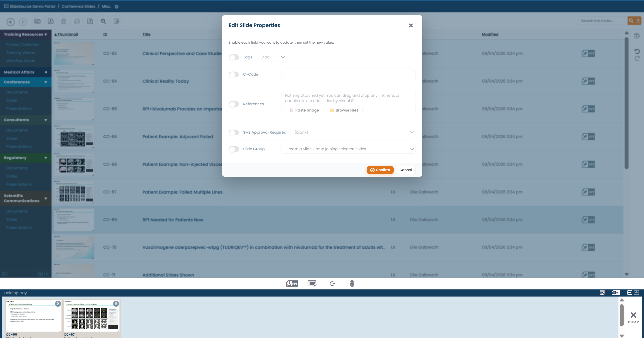Screen dimensions: 644x338
Task: Download selected slides as PPT from bottom toolbar
Action: click(292, 283)
